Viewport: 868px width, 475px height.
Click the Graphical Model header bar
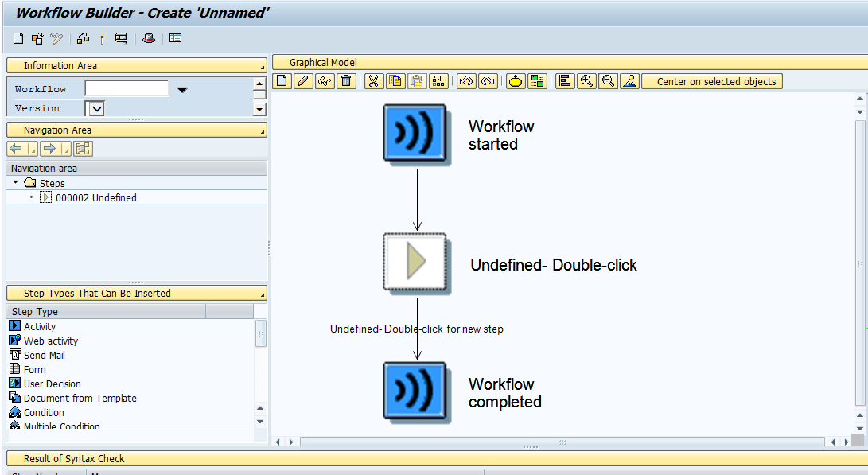(x=570, y=62)
